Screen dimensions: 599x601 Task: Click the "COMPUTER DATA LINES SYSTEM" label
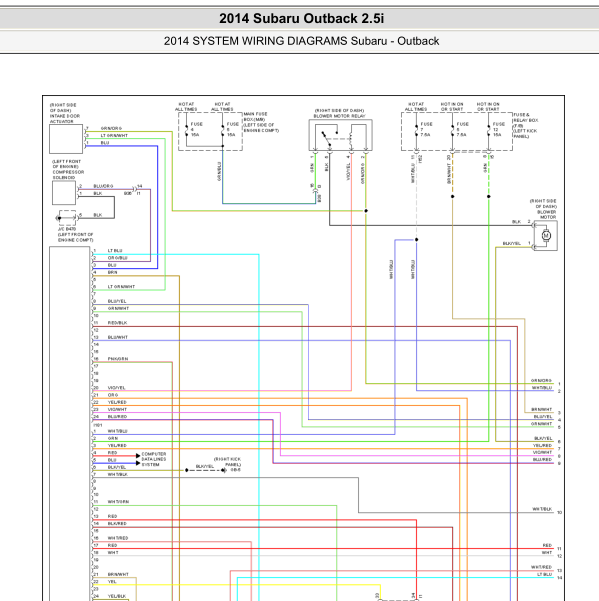pyautogui.click(x=154, y=459)
